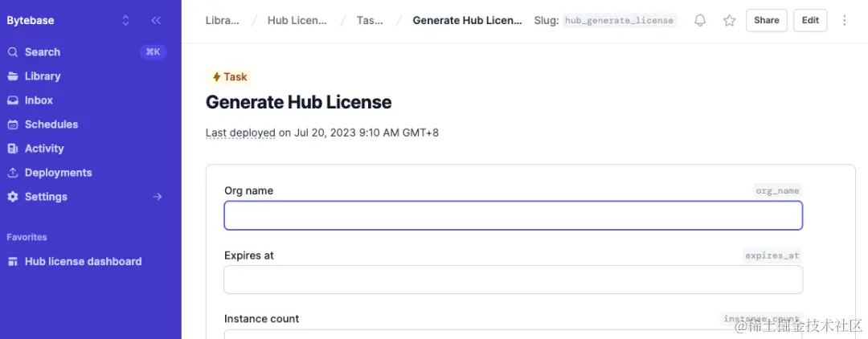Open the three-dot more options menu
Viewport: 868px width, 339px height.
(845, 20)
